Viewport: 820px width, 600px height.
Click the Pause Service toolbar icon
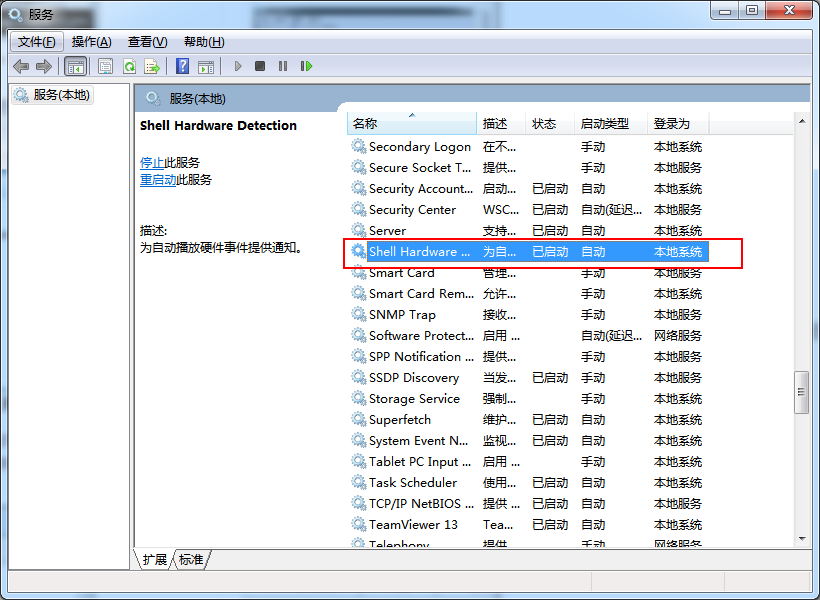(x=283, y=66)
